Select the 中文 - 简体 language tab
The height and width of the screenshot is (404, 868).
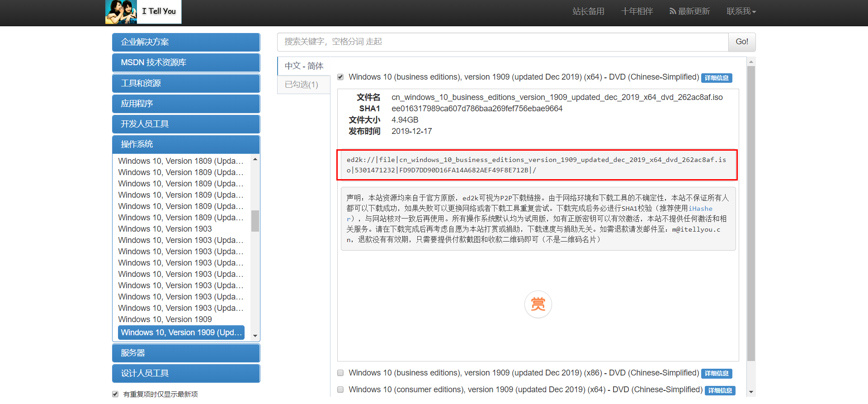pyautogui.click(x=304, y=66)
